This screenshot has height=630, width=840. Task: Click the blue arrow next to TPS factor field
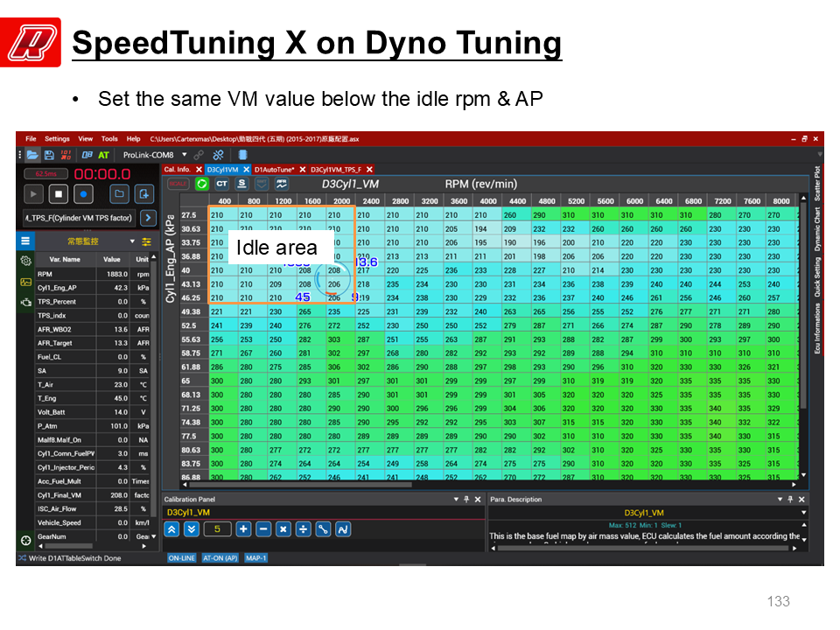(148, 218)
